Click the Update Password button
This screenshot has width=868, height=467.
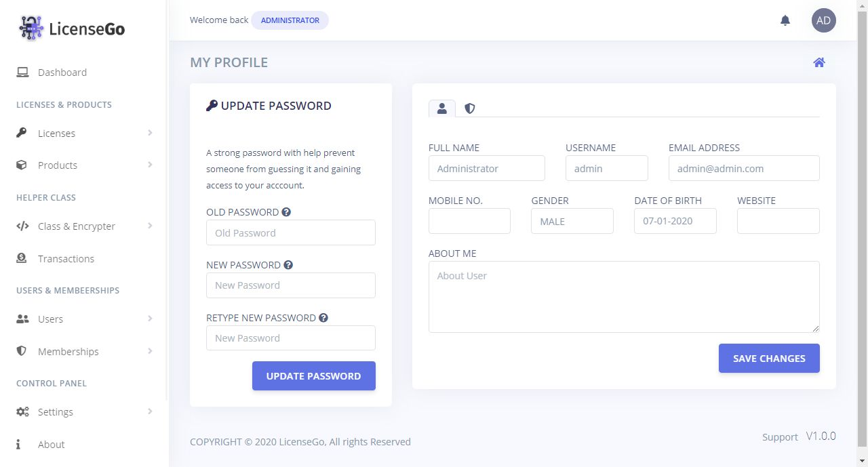313,376
